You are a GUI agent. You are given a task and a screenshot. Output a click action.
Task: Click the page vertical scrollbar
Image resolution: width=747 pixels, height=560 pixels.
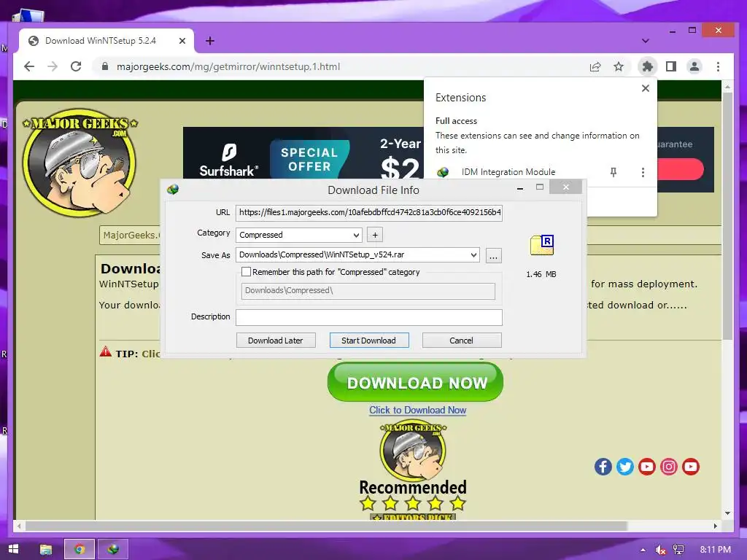point(727,214)
